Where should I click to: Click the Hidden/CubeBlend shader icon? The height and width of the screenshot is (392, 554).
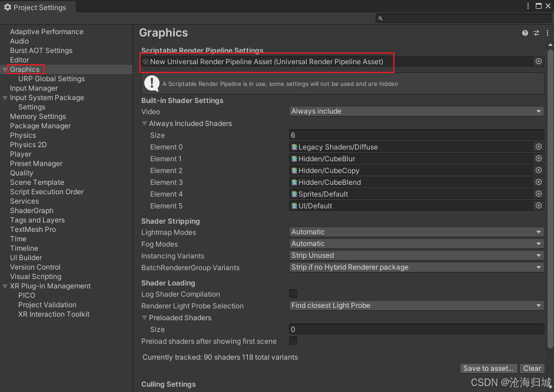[294, 182]
